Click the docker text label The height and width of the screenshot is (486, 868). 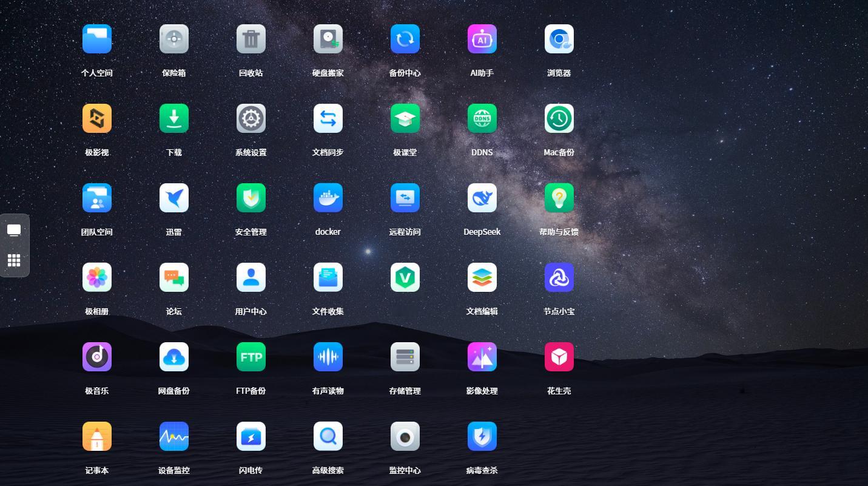328,232
